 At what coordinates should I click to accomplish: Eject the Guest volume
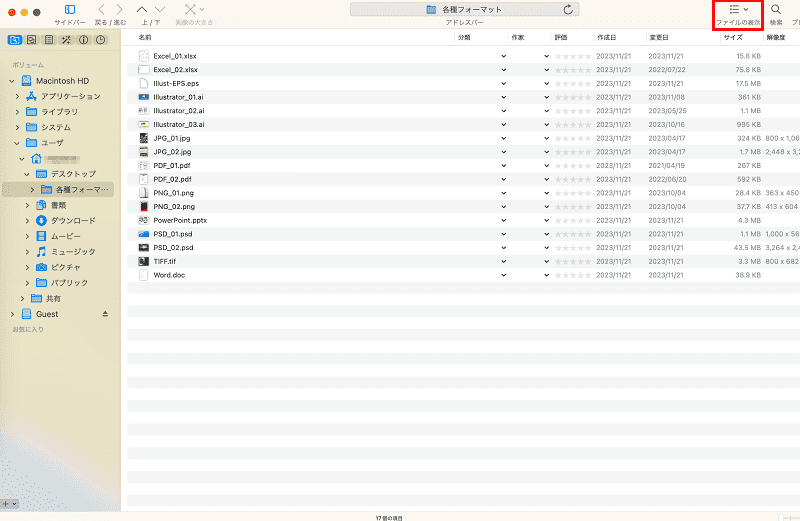[105, 314]
